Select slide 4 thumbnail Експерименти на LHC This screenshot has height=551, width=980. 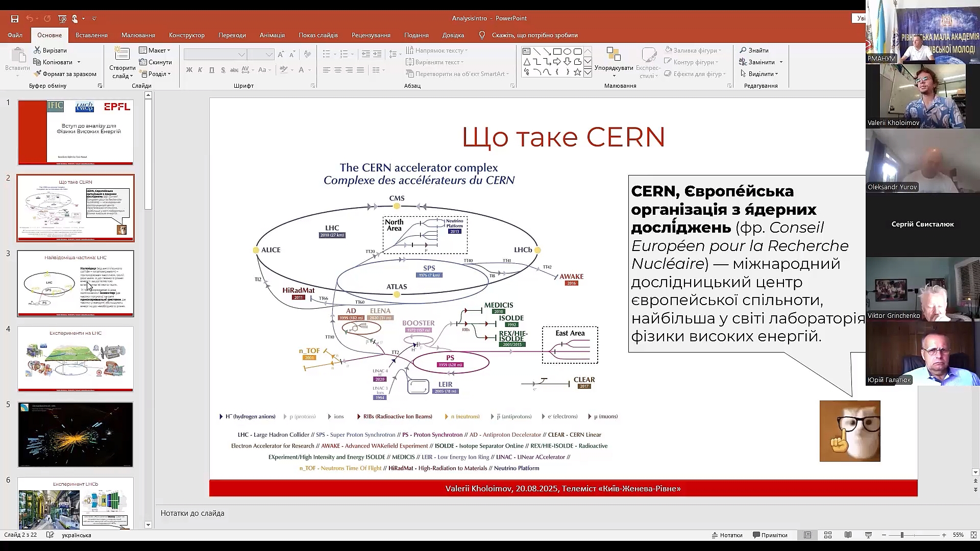click(x=76, y=359)
